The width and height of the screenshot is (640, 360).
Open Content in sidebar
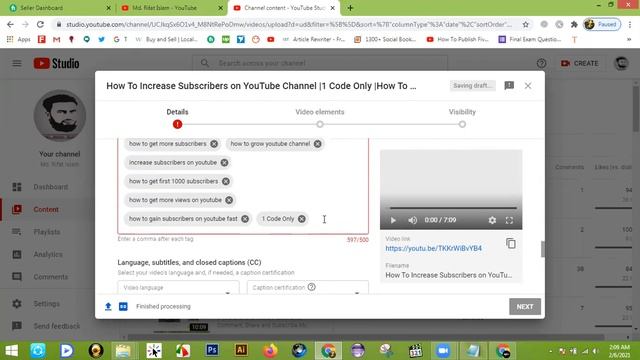(47, 209)
